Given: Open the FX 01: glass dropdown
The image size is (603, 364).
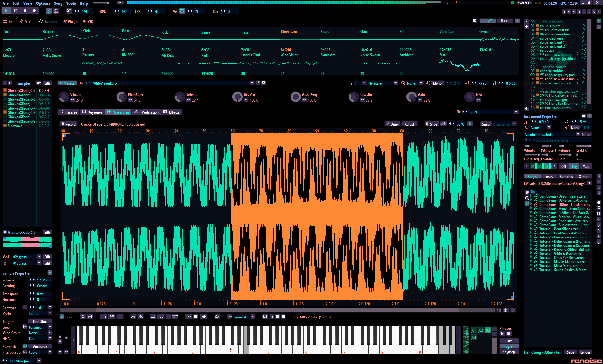Looking at the screenshot, I should point(27,263).
